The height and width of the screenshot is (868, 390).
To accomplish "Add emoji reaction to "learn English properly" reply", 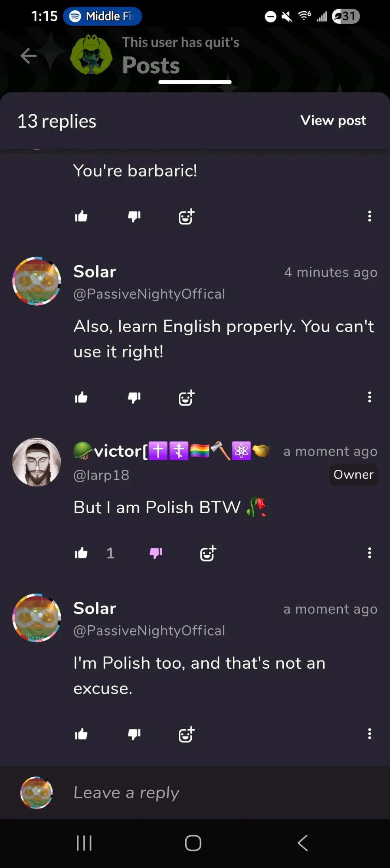I will pyautogui.click(x=187, y=397).
